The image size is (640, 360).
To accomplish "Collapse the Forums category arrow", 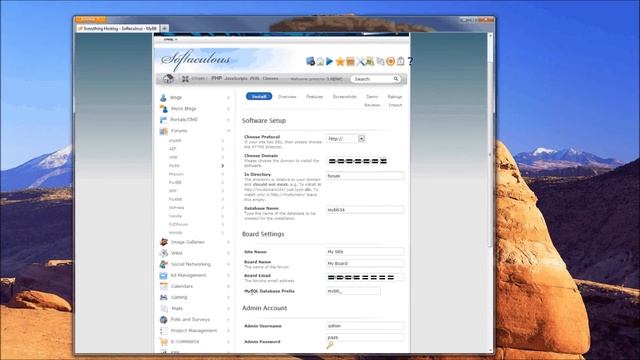I will [228, 131].
